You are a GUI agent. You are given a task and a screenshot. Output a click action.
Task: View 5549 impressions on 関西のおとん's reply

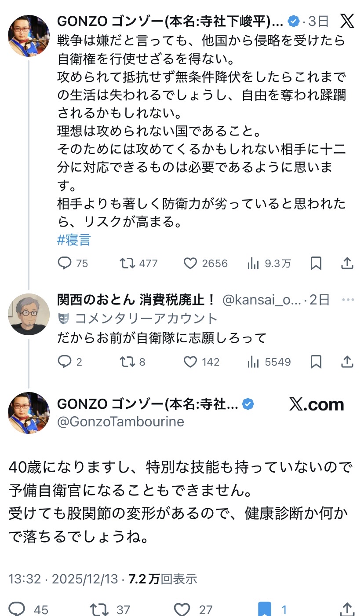[253, 362]
